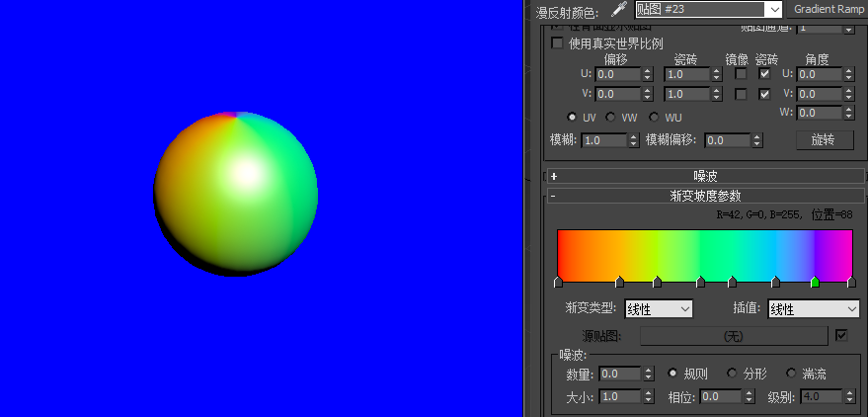Open the 贴图 #23 map name dropdown
Image resolution: width=868 pixels, height=417 pixels.
(709, 10)
